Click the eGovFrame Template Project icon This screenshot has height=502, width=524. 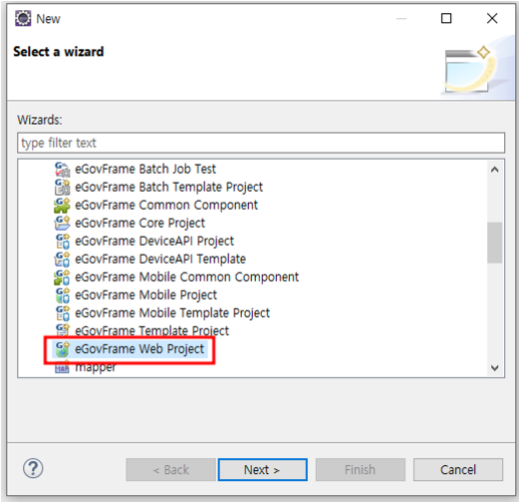coord(62,330)
